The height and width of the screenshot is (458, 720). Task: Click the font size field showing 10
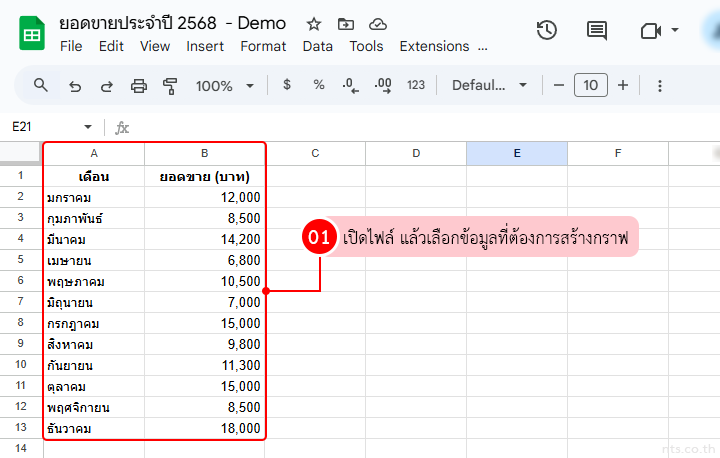click(x=590, y=85)
